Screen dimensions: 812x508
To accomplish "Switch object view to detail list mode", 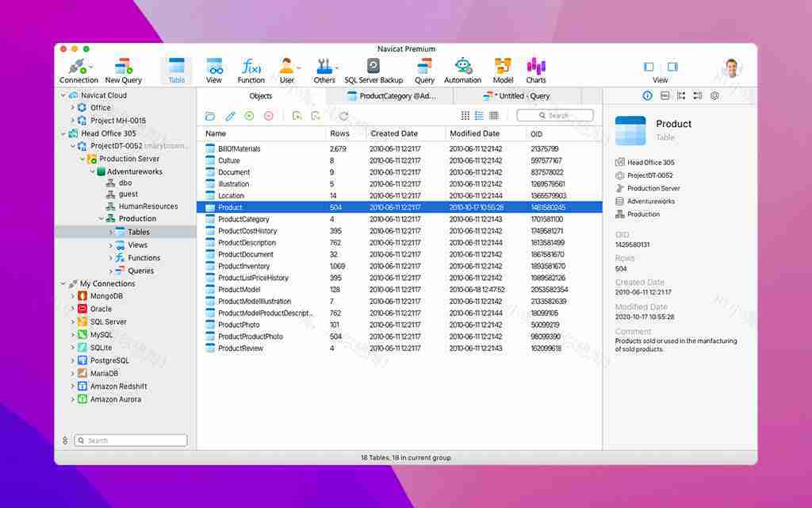I will point(479,115).
